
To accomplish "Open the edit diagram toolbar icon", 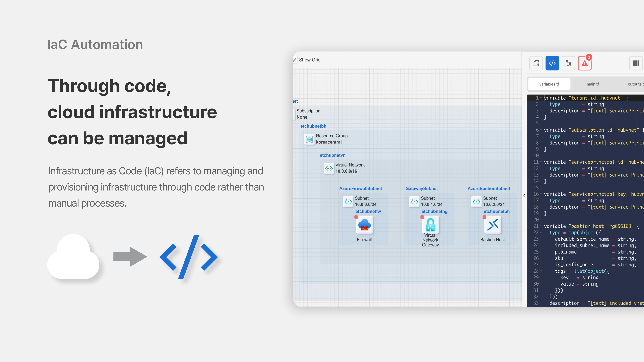I will click(536, 63).
